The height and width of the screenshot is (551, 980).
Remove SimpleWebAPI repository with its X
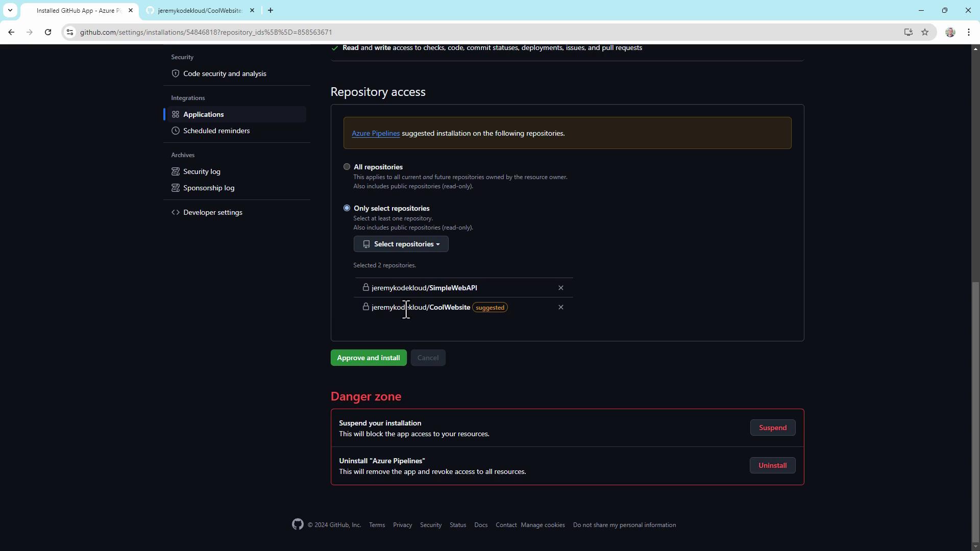[x=561, y=288]
